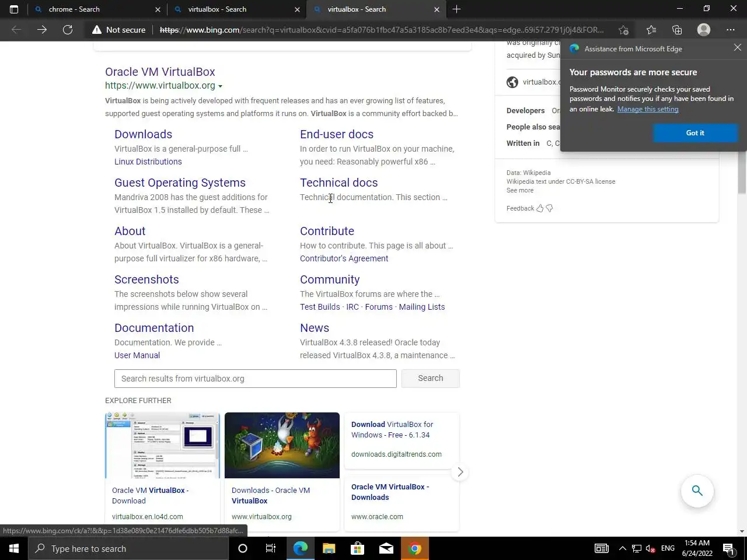Viewport: 747px width, 560px height.
Task: Toggle the ENG input language indicator
Action: click(x=668, y=548)
